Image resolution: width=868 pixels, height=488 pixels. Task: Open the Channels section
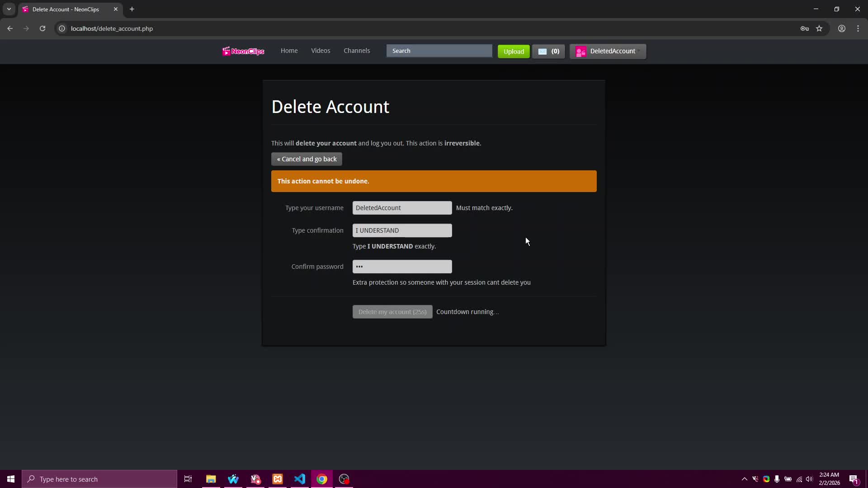357,51
